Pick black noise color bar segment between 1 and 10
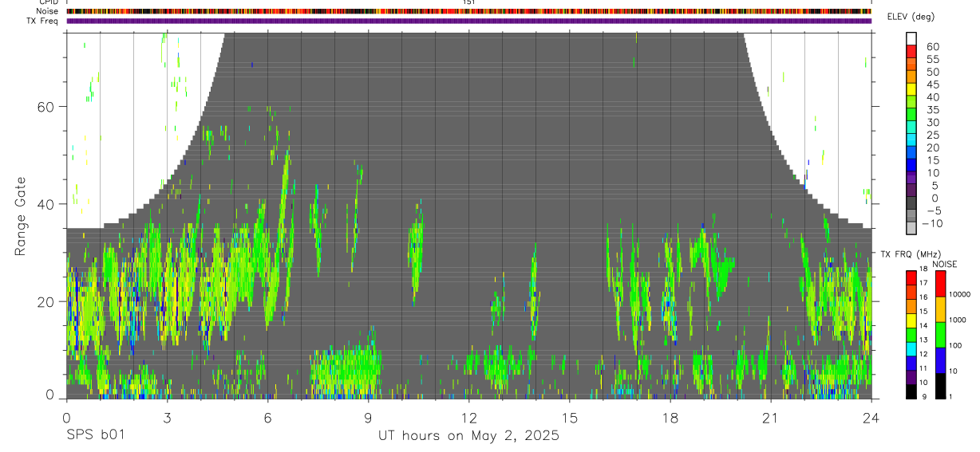Image resolution: width=980 pixels, height=452 pixels. [x=940, y=386]
